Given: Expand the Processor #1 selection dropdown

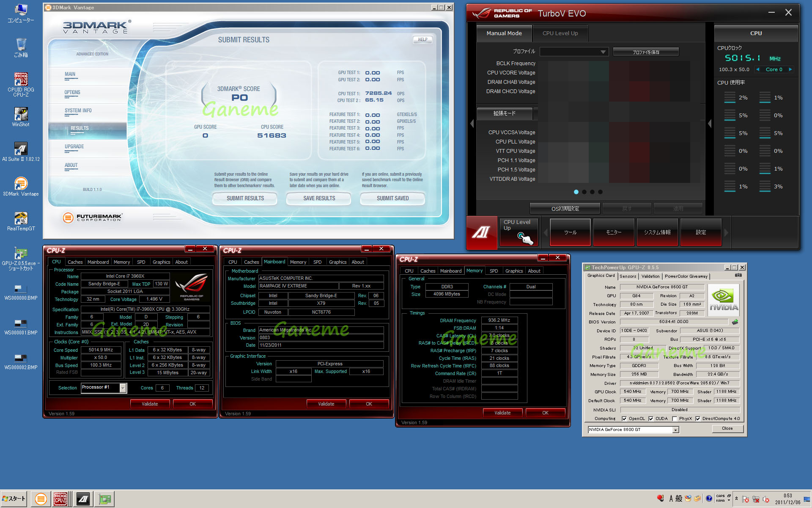Looking at the screenshot, I should [123, 388].
